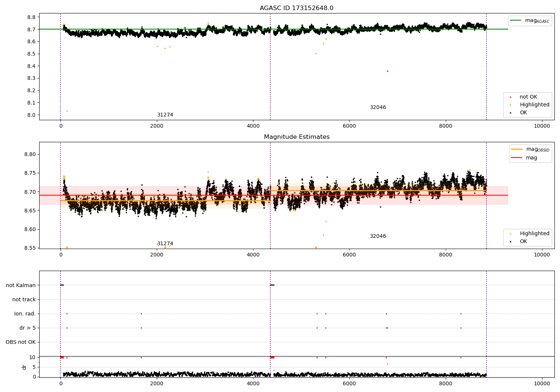Click 'OK' entry in the top plot legend
This screenshot has height=392, width=560.
pos(523,113)
